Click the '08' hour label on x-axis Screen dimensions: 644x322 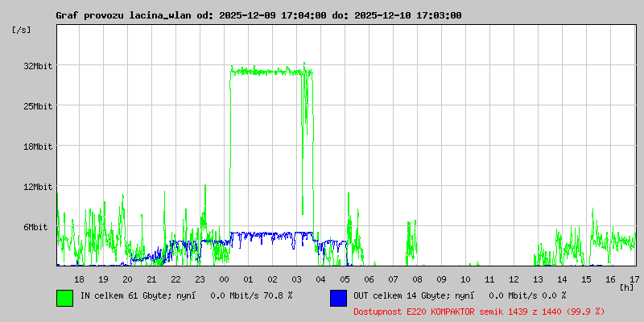pyautogui.click(x=417, y=279)
